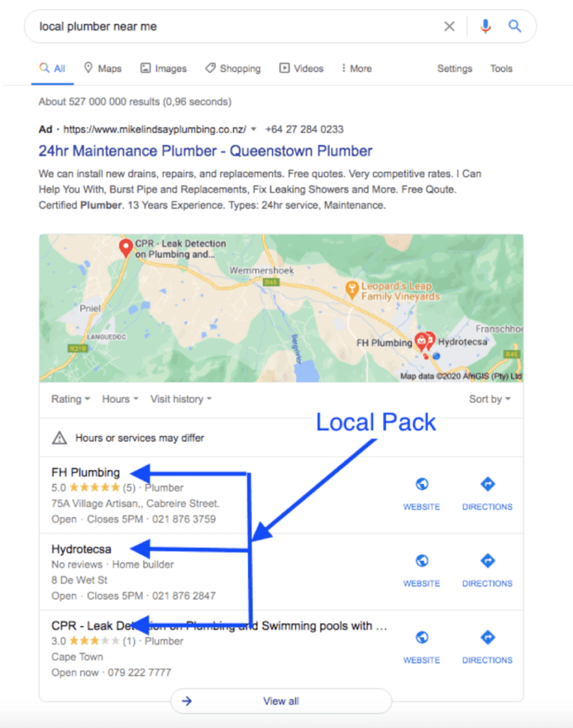Screen dimensions: 573x728
Task: Clear the search query with the X icon
Action: pos(449,26)
